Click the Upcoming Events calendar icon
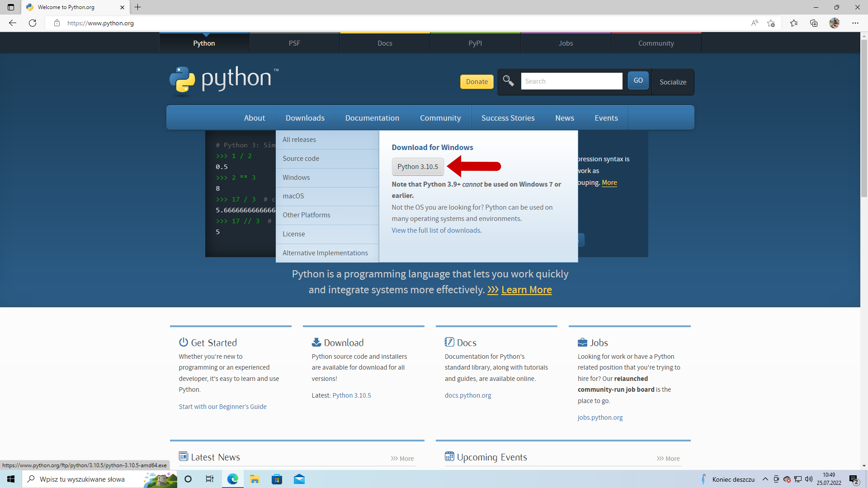Viewport: 868px width, 488px height. 450,456
